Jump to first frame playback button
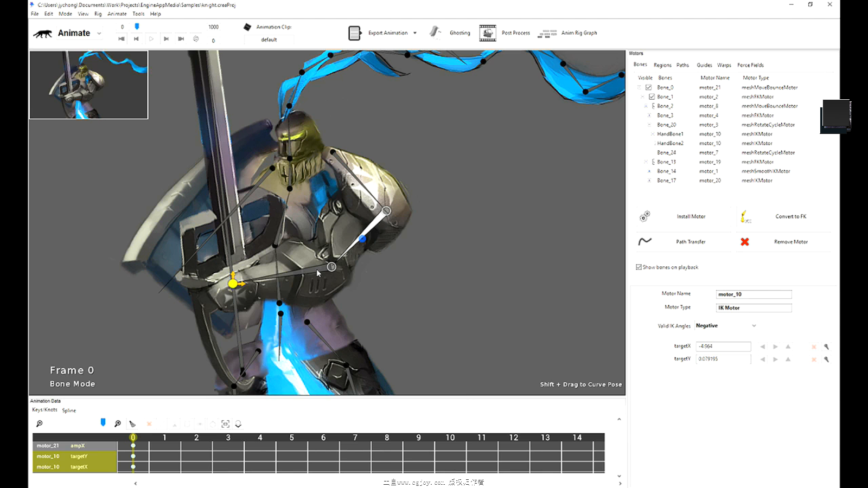Image resolution: width=868 pixels, height=488 pixels. click(122, 38)
